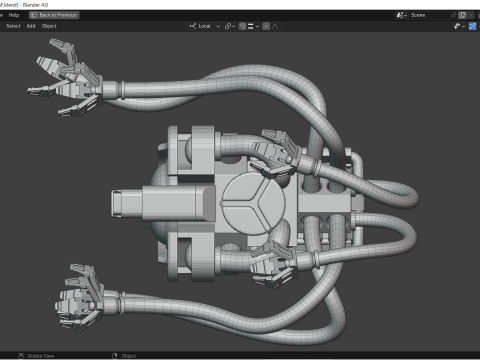The image size is (480, 360).
Task: Click the Scene name field
Action: pyautogui.click(x=429, y=15)
